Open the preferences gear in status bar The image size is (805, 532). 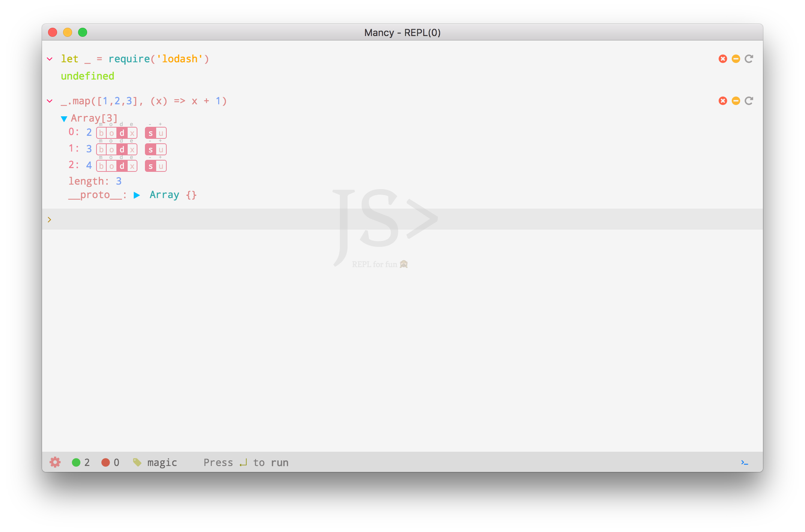(x=55, y=462)
